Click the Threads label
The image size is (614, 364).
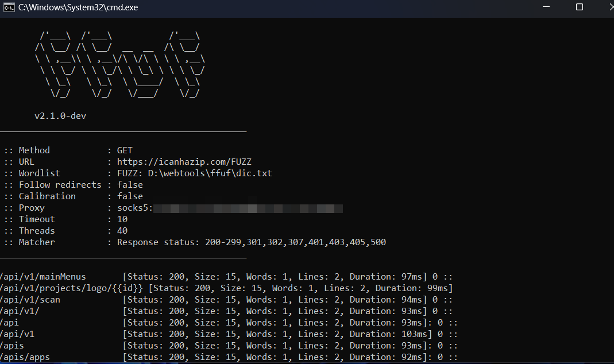[x=37, y=231]
